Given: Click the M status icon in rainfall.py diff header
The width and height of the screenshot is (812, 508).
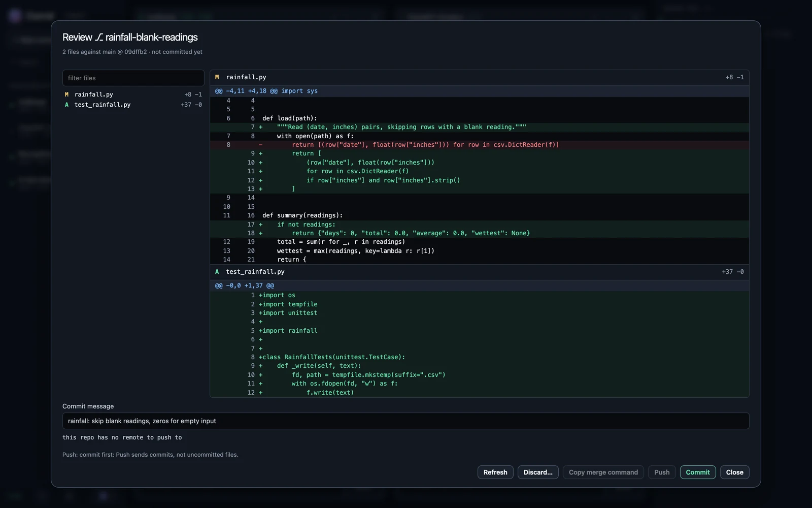Looking at the screenshot, I should click(x=217, y=77).
